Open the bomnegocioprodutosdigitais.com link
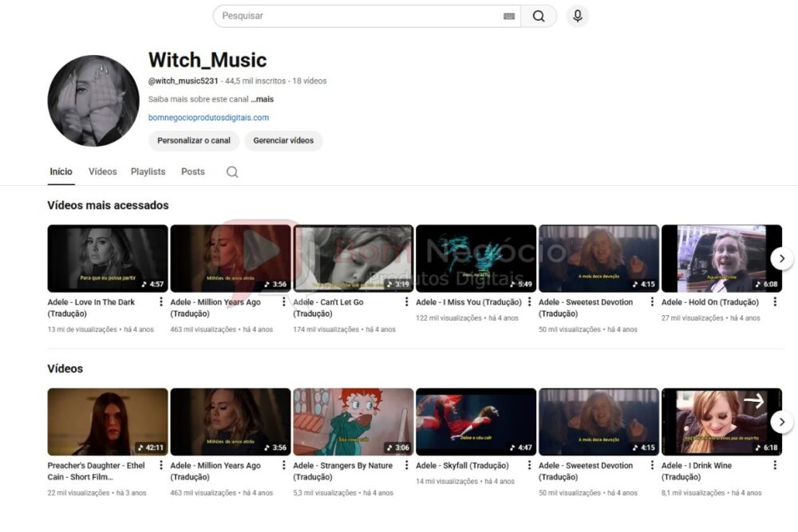 [x=208, y=117]
